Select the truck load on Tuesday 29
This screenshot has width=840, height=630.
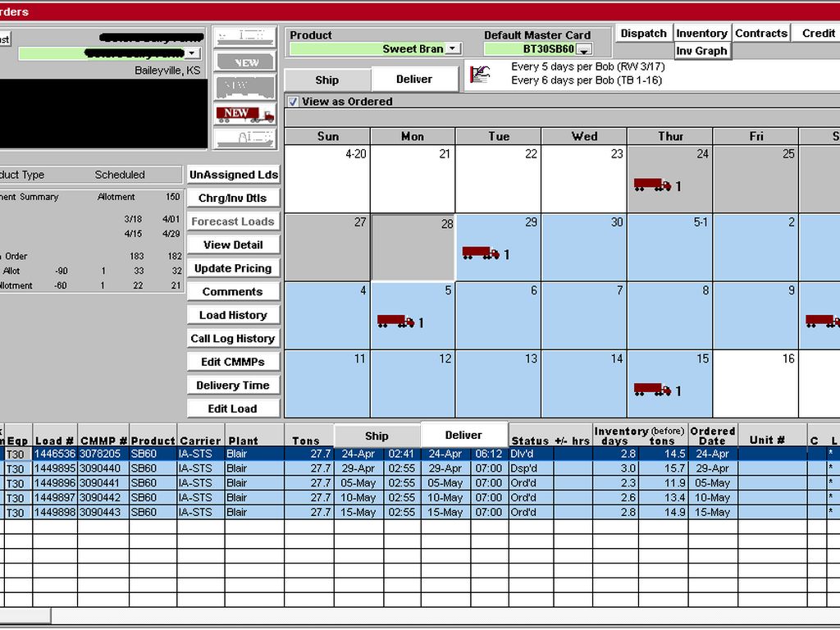tap(481, 254)
